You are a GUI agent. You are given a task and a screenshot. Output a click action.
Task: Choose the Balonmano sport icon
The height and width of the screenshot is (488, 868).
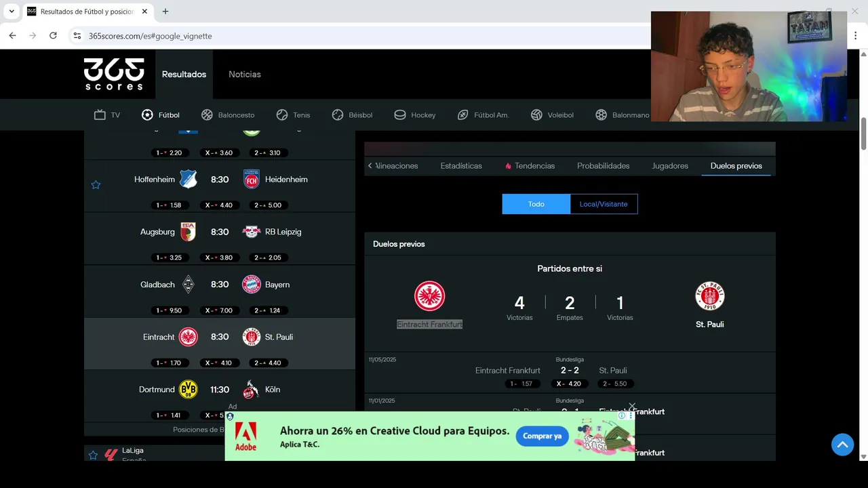point(601,115)
